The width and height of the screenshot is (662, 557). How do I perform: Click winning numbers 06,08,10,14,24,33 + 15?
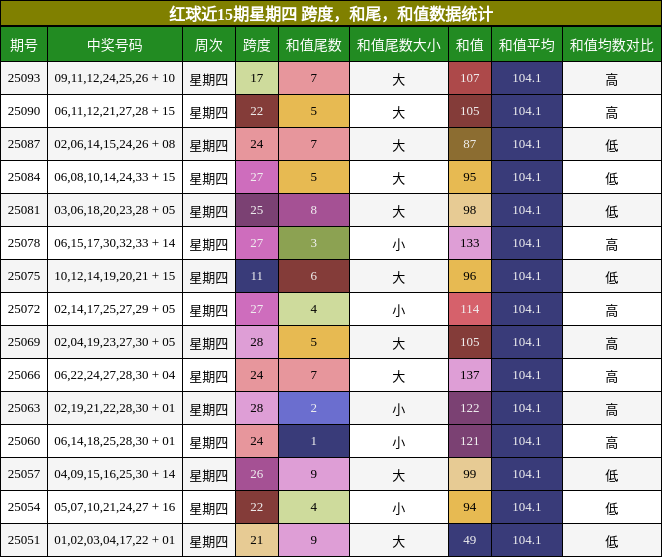(115, 177)
